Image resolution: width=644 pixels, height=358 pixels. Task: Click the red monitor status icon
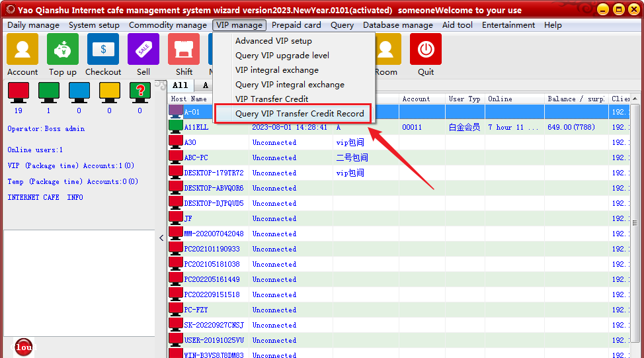[x=18, y=91]
